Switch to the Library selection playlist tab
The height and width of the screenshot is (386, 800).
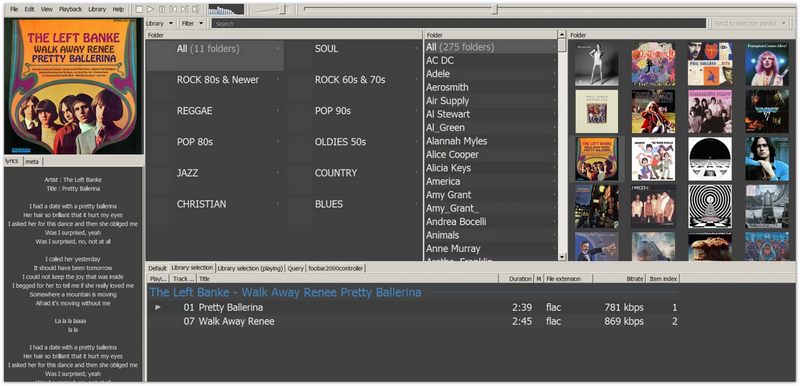coord(192,268)
